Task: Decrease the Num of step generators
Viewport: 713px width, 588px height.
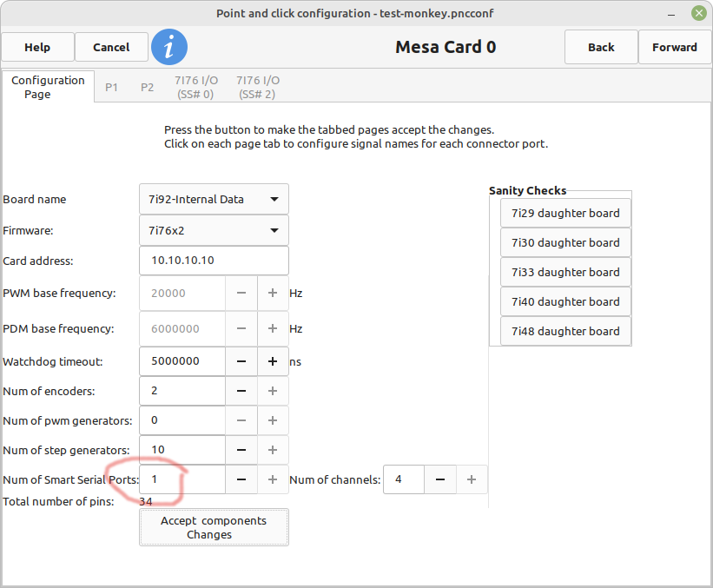Action: coord(241,450)
